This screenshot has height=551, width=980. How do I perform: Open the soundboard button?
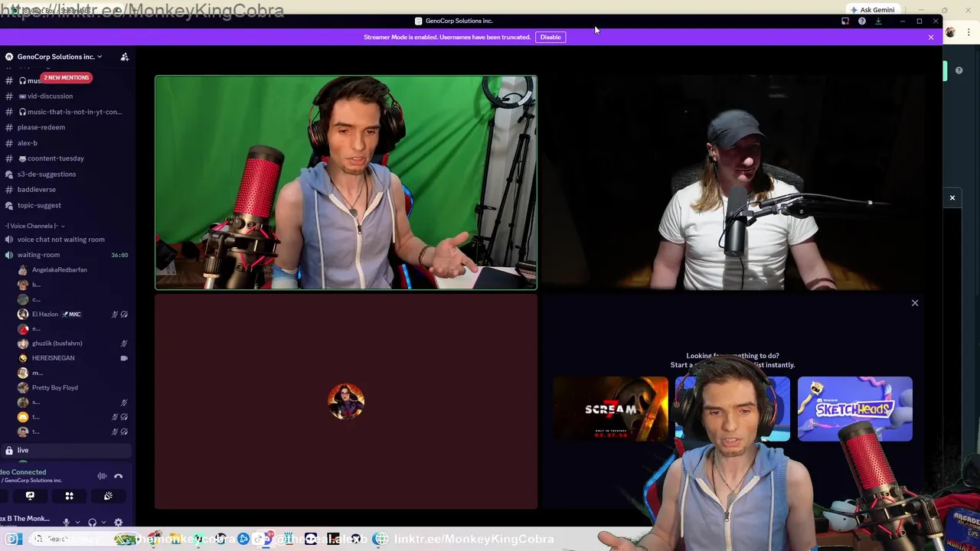tap(108, 496)
